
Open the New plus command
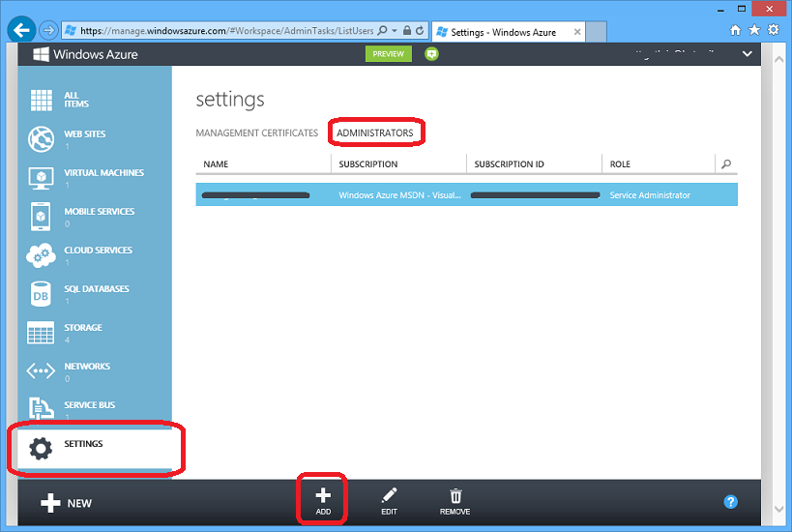point(66,503)
